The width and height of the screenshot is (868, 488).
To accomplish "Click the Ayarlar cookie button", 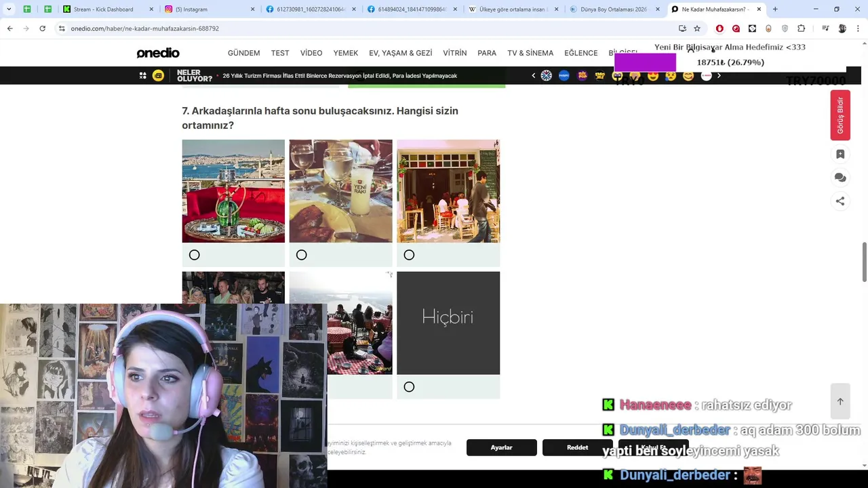I will coord(502,447).
